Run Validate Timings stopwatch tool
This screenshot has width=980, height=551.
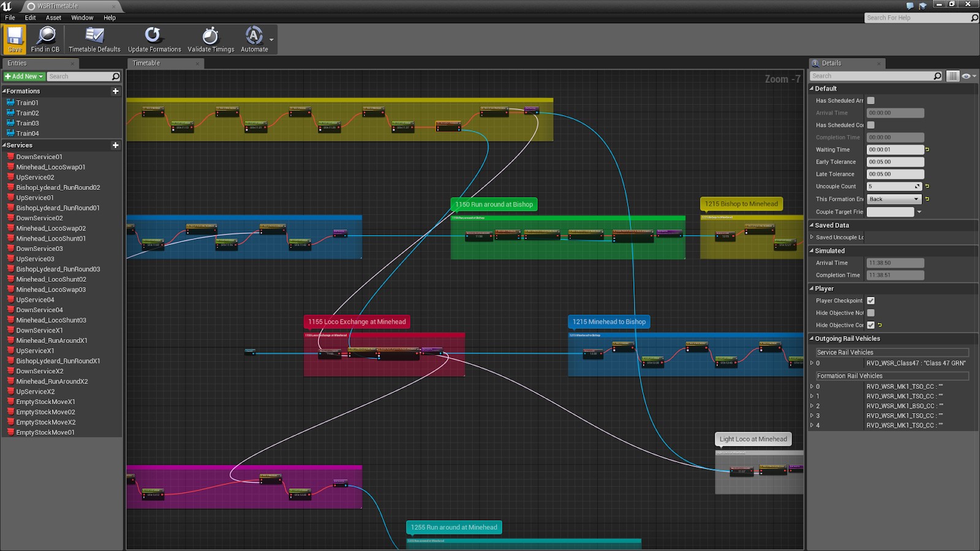click(210, 36)
